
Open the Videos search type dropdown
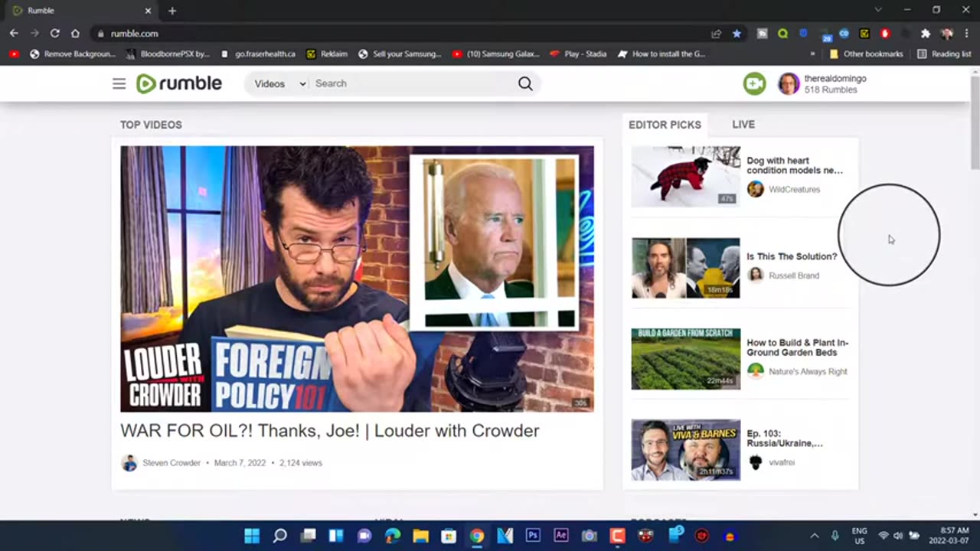tap(279, 83)
